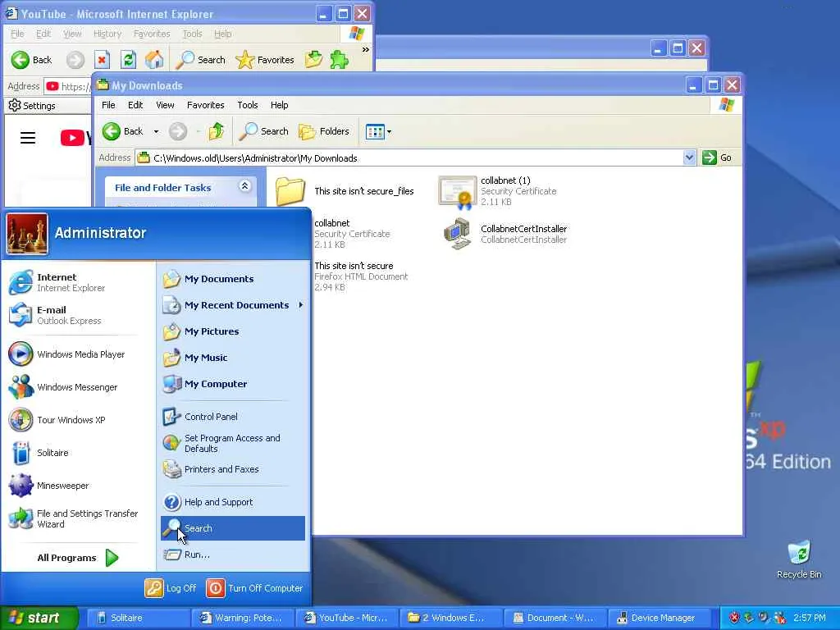
Task: Open the 2 Windows Explorer taskbar group
Action: click(452, 618)
